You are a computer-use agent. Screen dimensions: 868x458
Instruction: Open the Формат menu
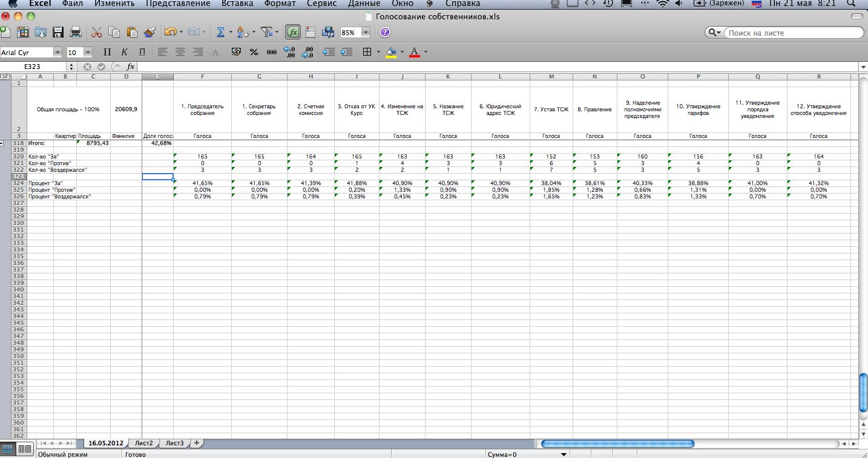click(280, 4)
